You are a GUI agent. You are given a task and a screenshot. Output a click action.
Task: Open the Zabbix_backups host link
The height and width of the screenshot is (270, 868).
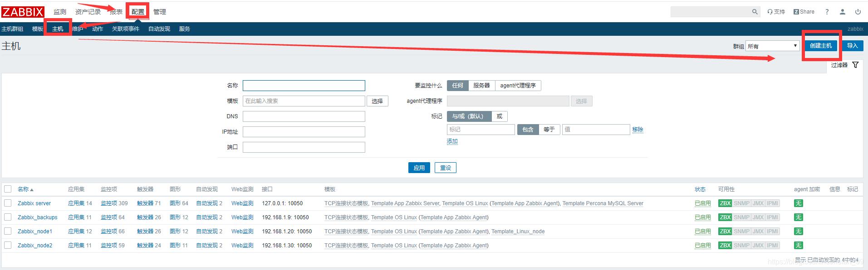click(x=38, y=217)
